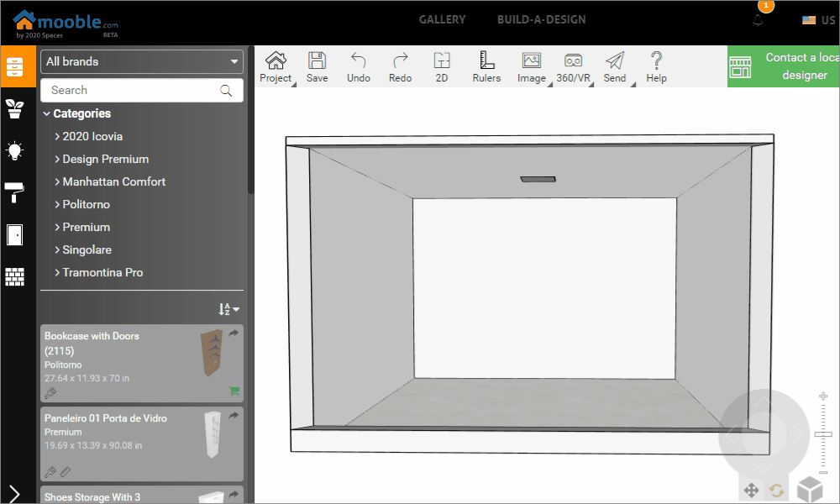Send the design via paper plane
Screen dimensions: 840x504
click(x=615, y=67)
